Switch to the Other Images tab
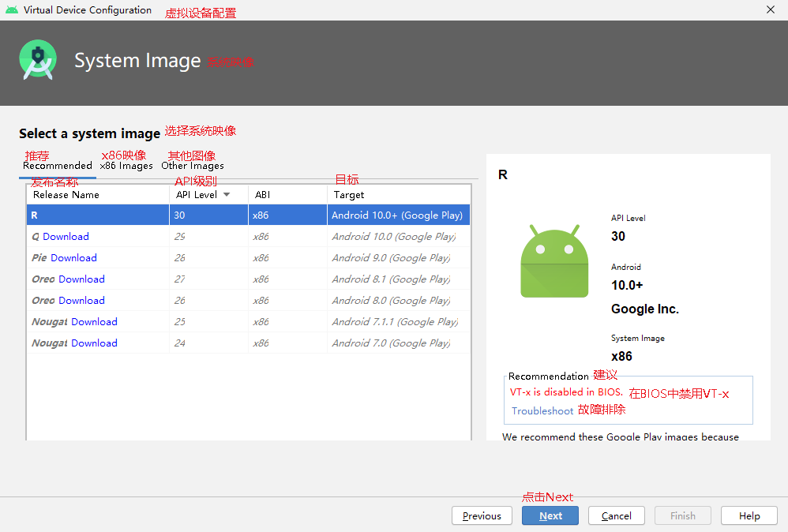The width and height of the screenshot is (788, 532). pos(193,165)
